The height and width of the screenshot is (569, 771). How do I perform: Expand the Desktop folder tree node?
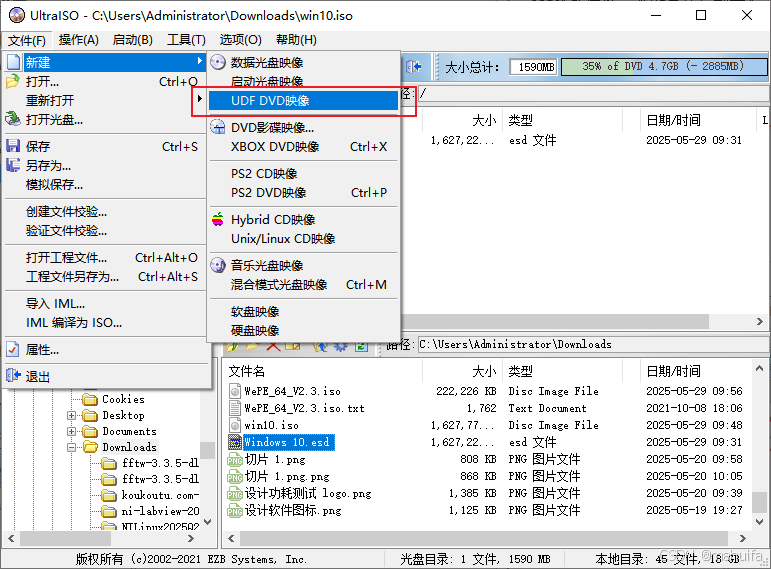pyautogui.click(x=72, y=416)
